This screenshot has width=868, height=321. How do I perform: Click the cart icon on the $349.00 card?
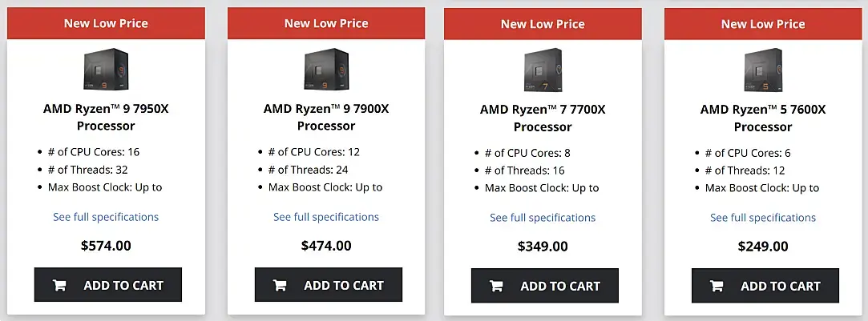point(496,286)
